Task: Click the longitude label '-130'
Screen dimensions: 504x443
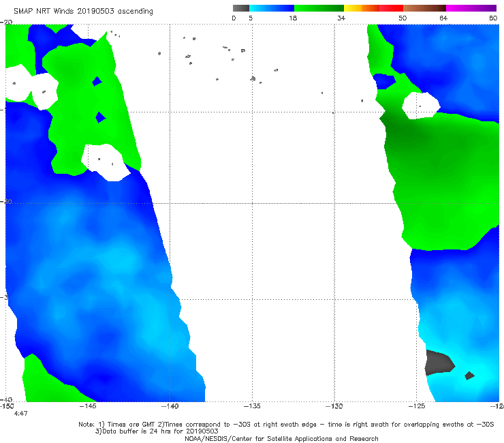Action: (x=334, y=406)
